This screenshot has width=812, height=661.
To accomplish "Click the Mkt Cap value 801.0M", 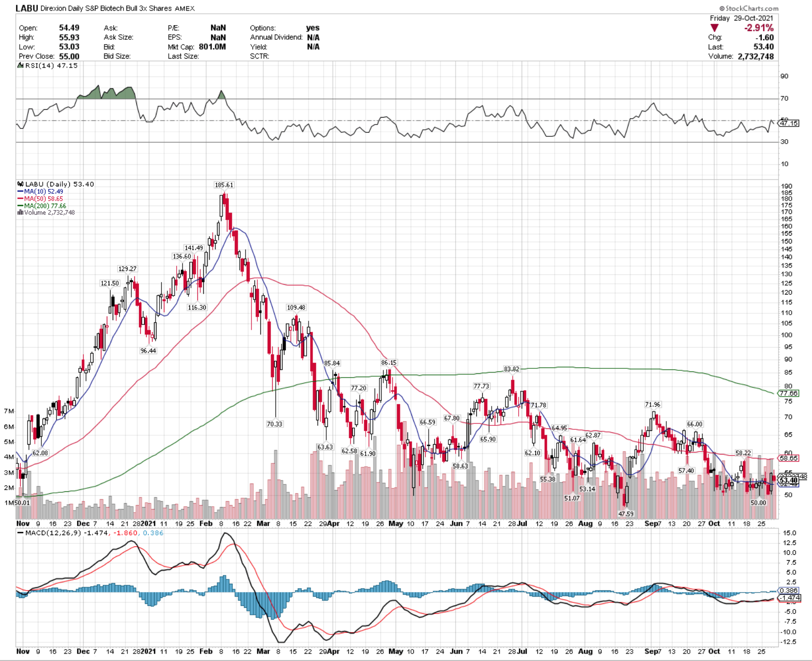I will point(212,47).
